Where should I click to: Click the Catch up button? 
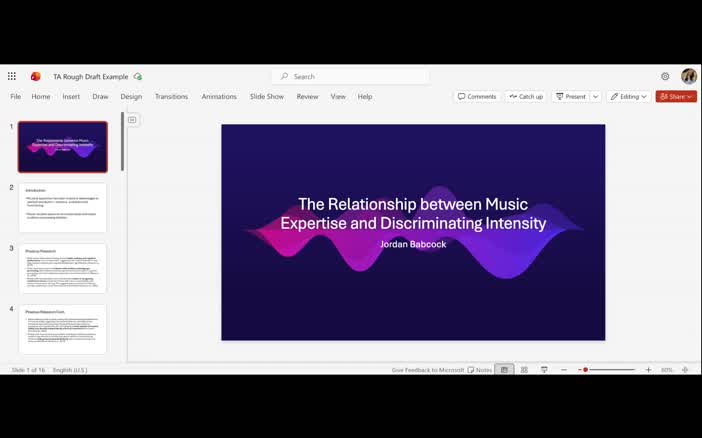[x=526, y=96]
